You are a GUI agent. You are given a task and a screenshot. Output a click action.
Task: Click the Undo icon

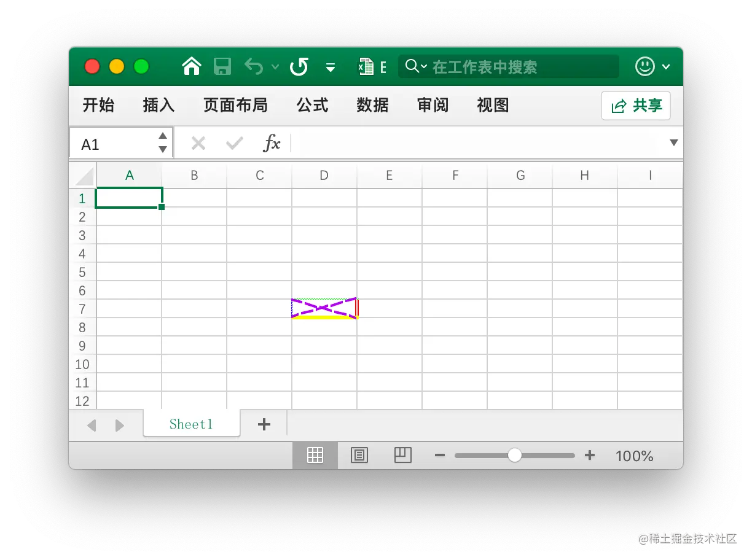(x=254, y=66)
